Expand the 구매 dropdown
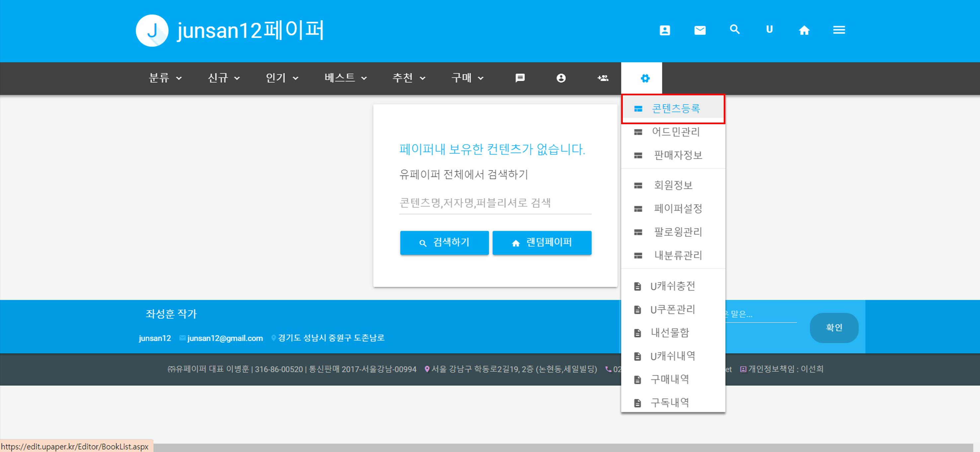 pos(467,78)
